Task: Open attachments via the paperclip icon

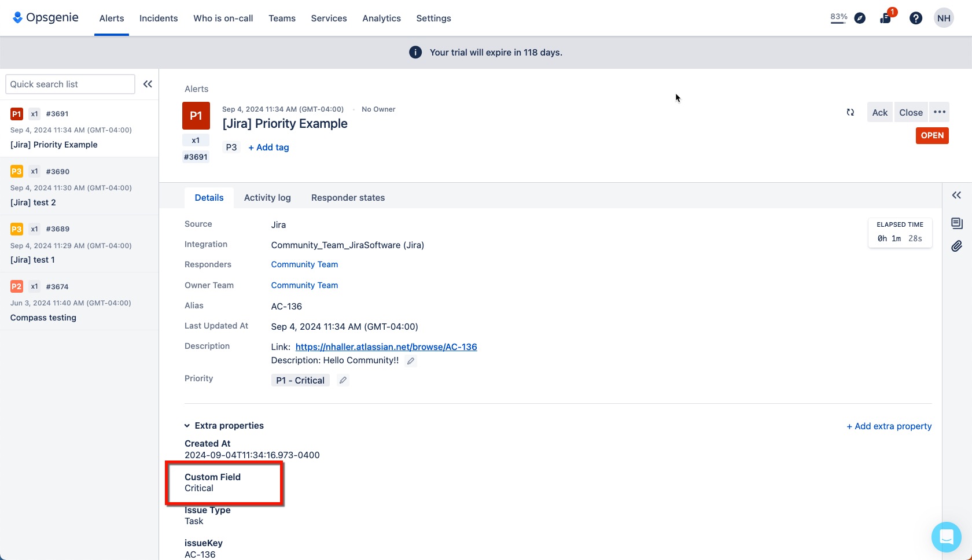Action: click(x=956, y=246)
